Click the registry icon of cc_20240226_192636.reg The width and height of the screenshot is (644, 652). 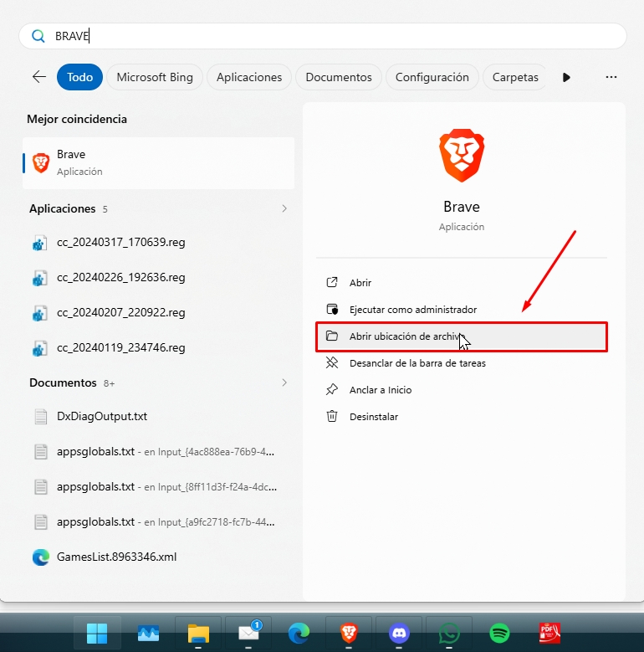point(40,278)
